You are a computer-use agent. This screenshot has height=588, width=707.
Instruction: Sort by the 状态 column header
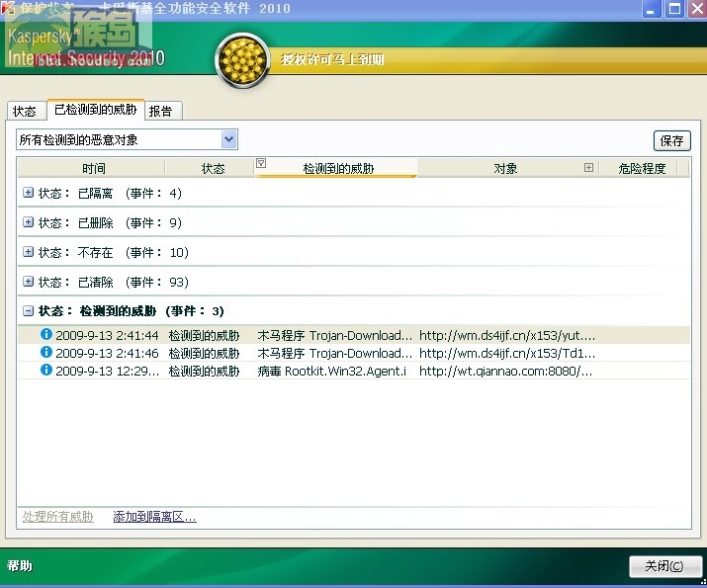click(x=213, y=168)
